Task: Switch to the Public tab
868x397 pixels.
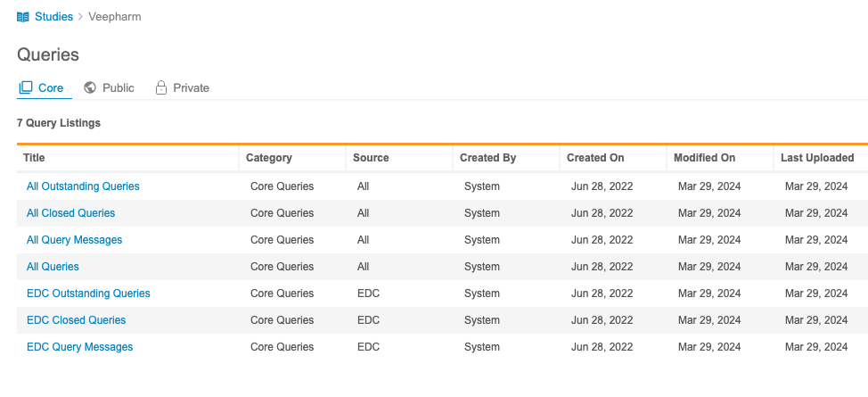Action: click(118, 87)
